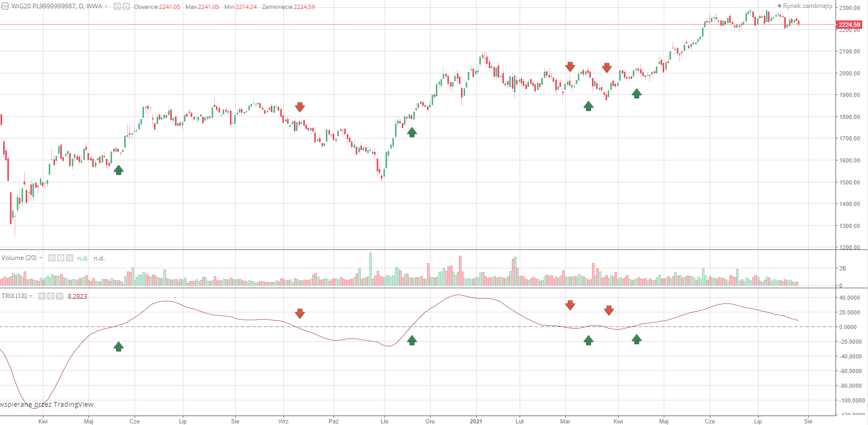
Task: Click the Paź label on time axis
Action: coord(334,421)
